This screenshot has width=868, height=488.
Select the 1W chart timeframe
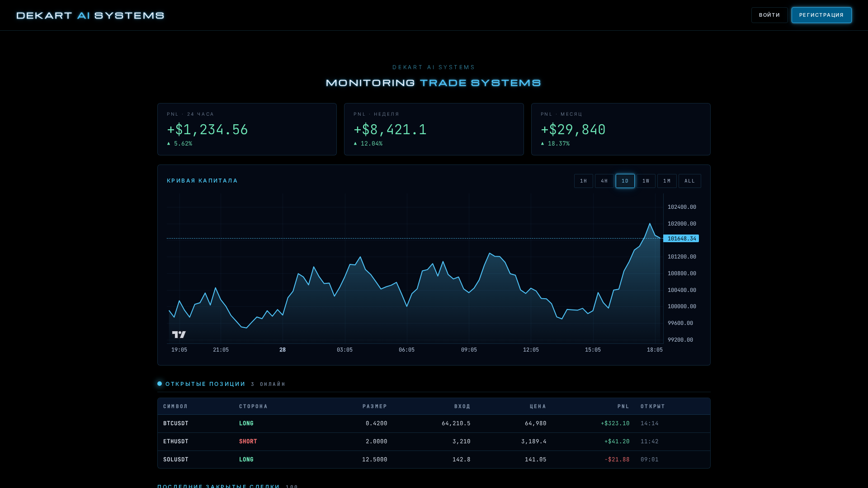tap(646, 181)
